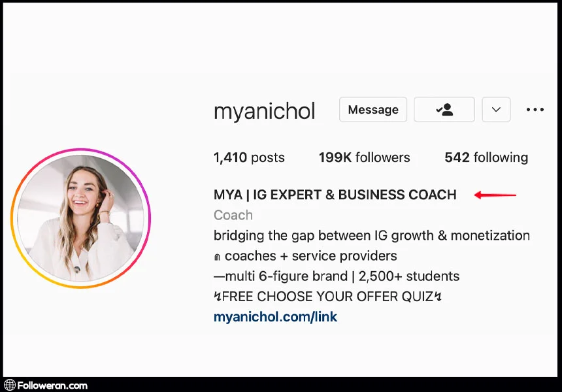Open the three-dots more options menu
562x392 pixels.
(535, 110)
